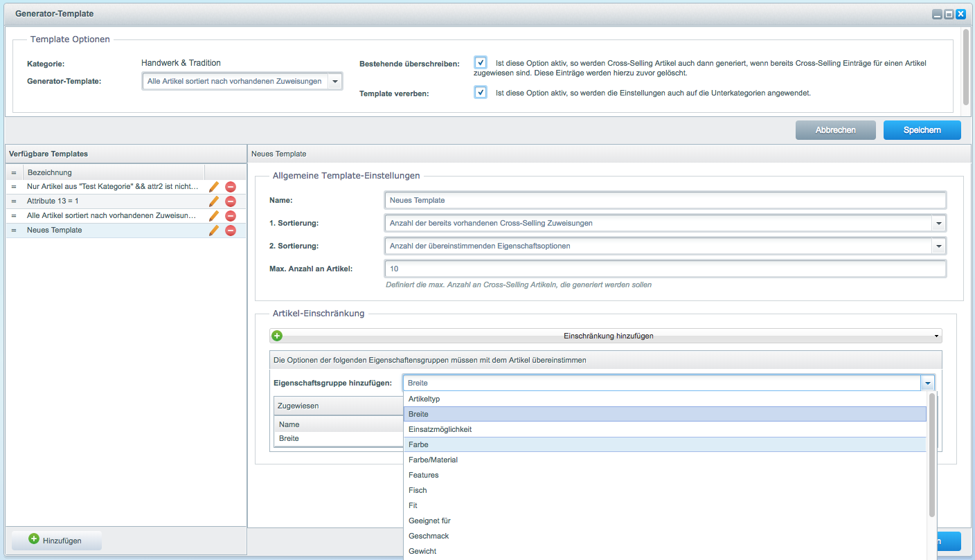
Task: Open the Generator-Template dropdown arrow
Action: [335, 82]
